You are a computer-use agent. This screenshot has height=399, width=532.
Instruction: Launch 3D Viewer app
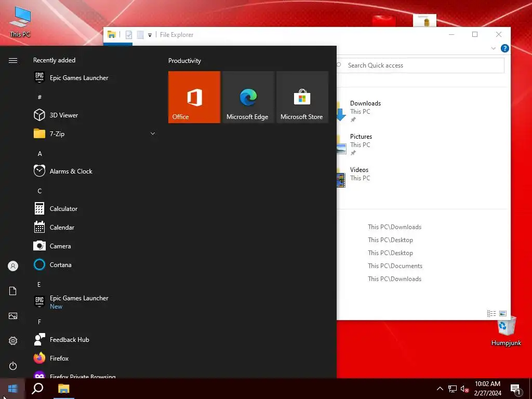point(95,115)
